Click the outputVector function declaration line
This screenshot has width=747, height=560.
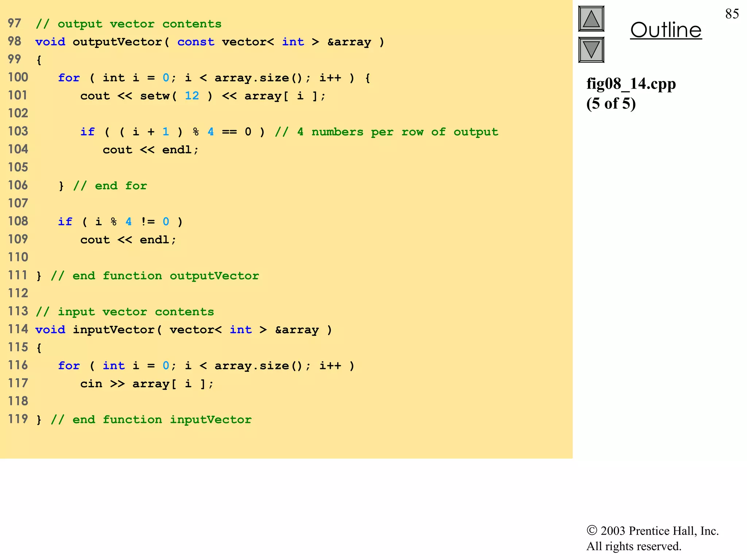point(210,42)
